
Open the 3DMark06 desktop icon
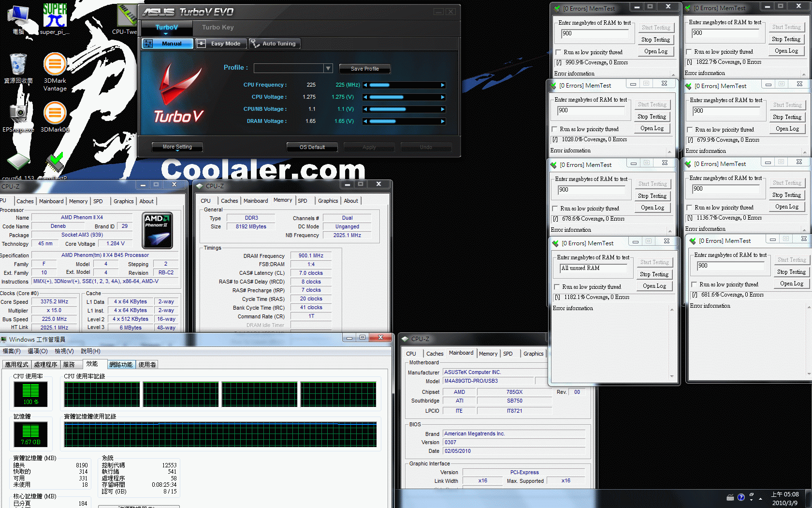[55, 117]
